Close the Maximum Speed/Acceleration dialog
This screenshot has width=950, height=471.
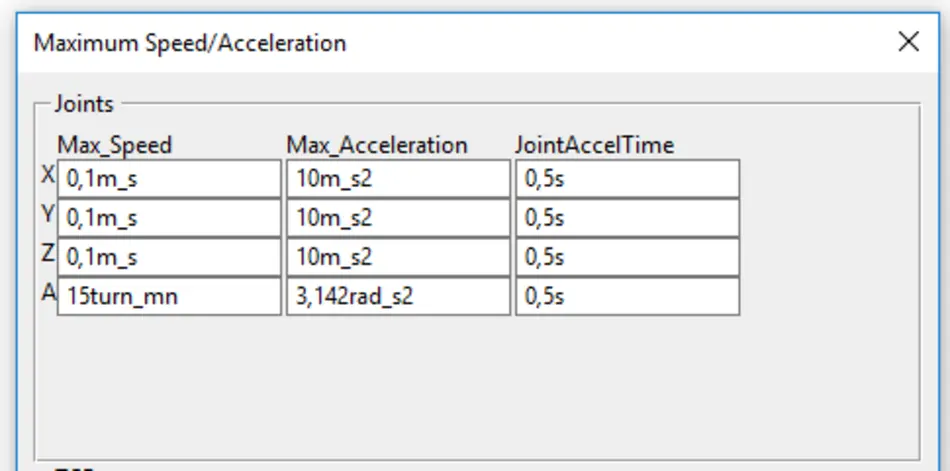tap(908, 42)
